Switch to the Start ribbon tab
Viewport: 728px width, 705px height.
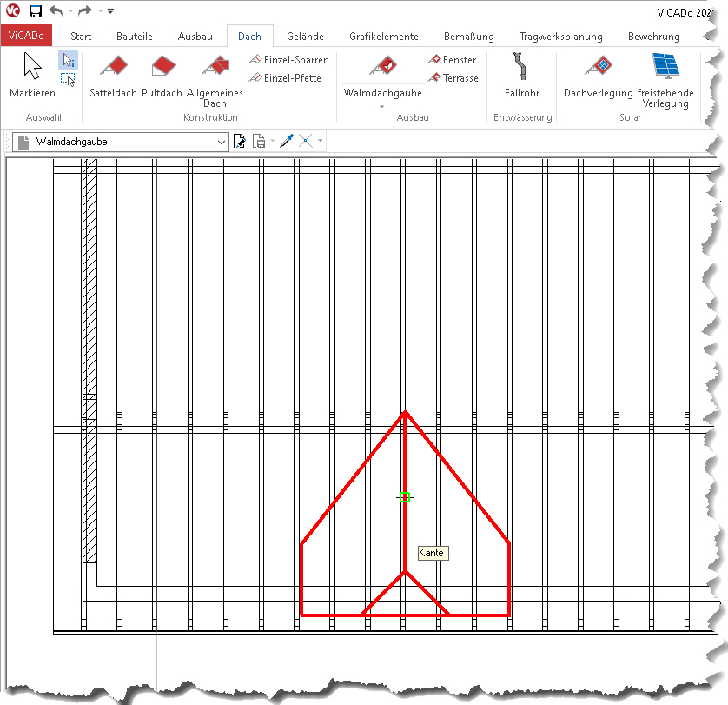tap(81, 37)
